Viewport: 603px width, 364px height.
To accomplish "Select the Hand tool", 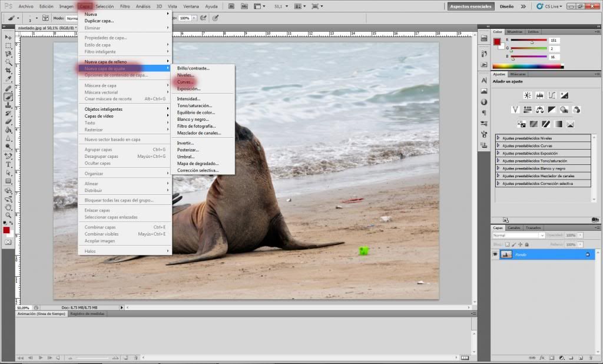I will click(8, 207).
